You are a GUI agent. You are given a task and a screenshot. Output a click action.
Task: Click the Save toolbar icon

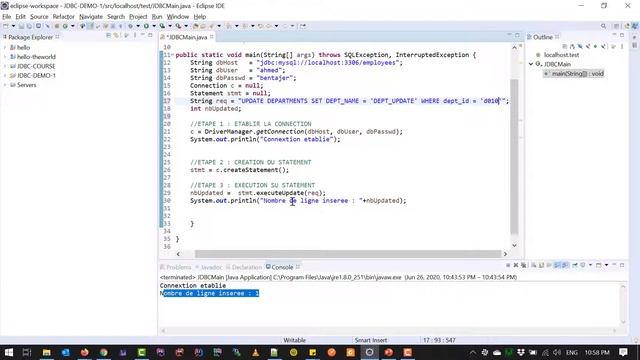[x=21, y=26]
